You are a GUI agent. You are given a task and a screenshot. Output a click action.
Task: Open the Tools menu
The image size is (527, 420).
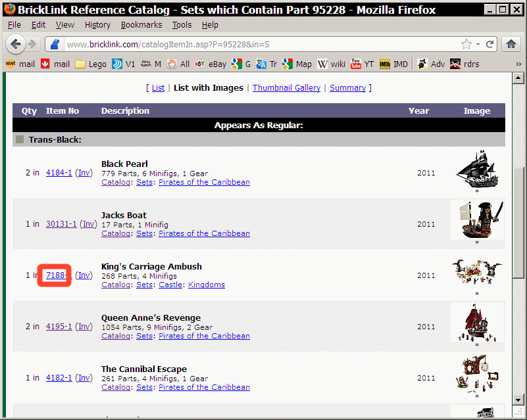pos(182,25)
